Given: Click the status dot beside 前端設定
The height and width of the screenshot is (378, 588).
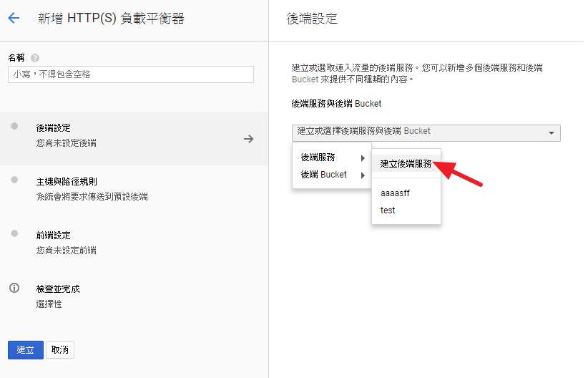Looking at the screenshot, I should 14,234.
